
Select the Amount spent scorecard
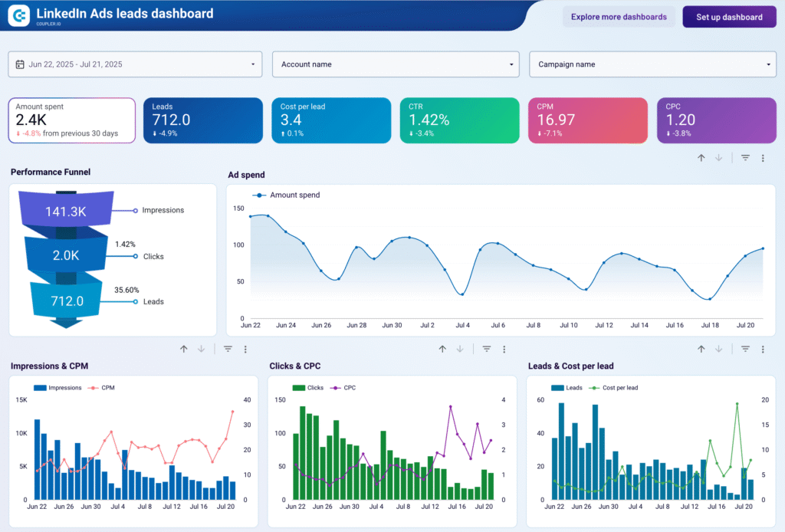(x=72, y=120)
